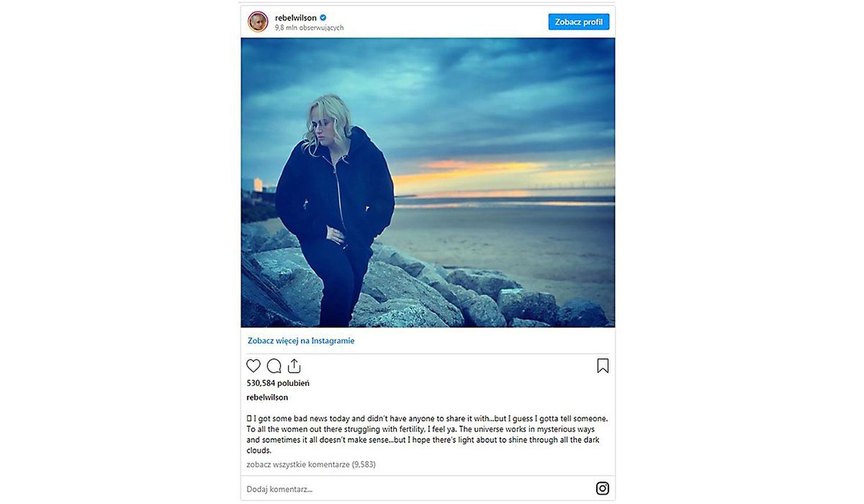Click the missing emoji box starting the caption
Viewport: 864px width, 504px height.
pyautogui.click(x=249, y=418)
